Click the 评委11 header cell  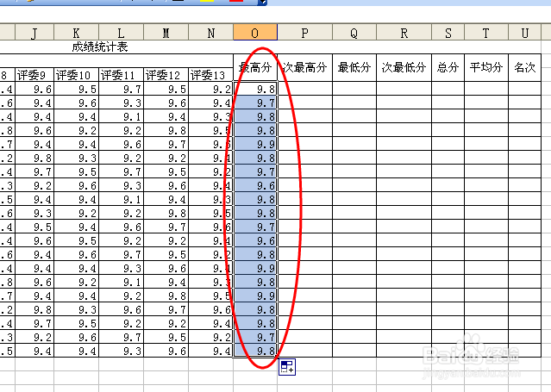coord(122,75)
